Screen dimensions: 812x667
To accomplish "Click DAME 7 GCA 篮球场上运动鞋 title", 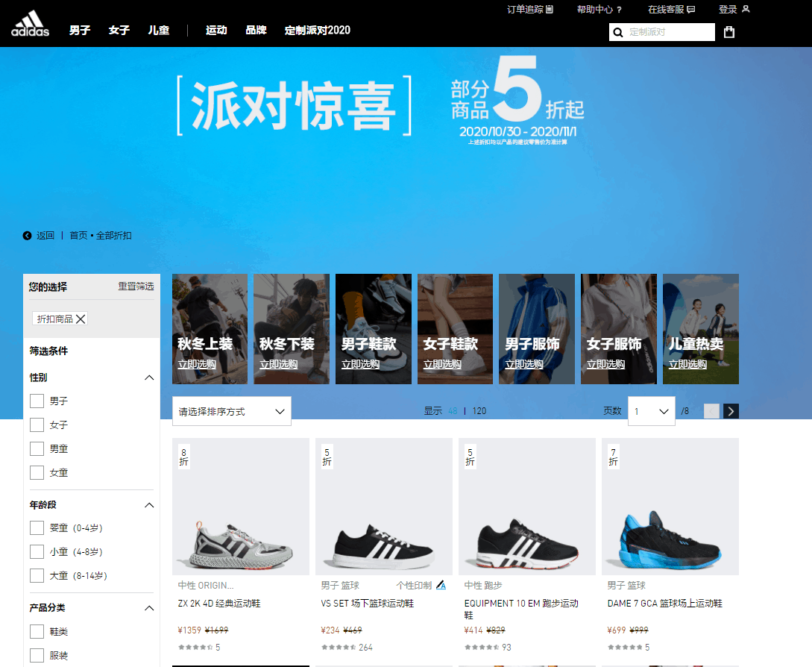I will [665, 604].
